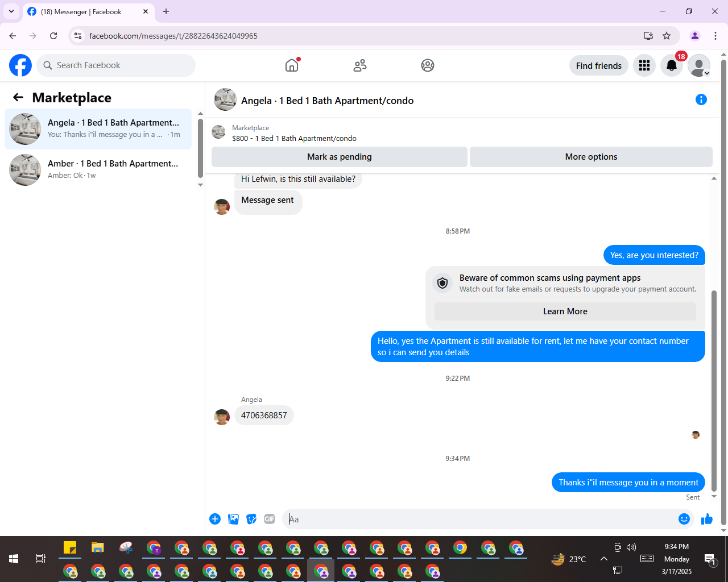
Task: Open the Windows Start menu
Action: [x=14, y=559]
